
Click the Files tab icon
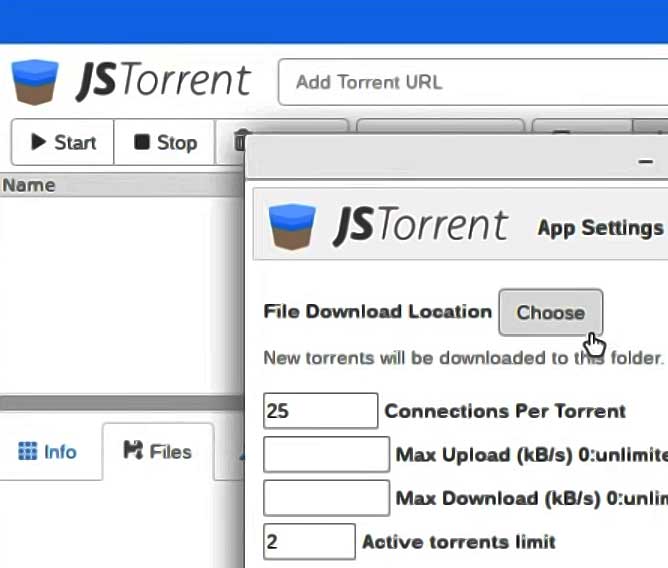(133, 450)
